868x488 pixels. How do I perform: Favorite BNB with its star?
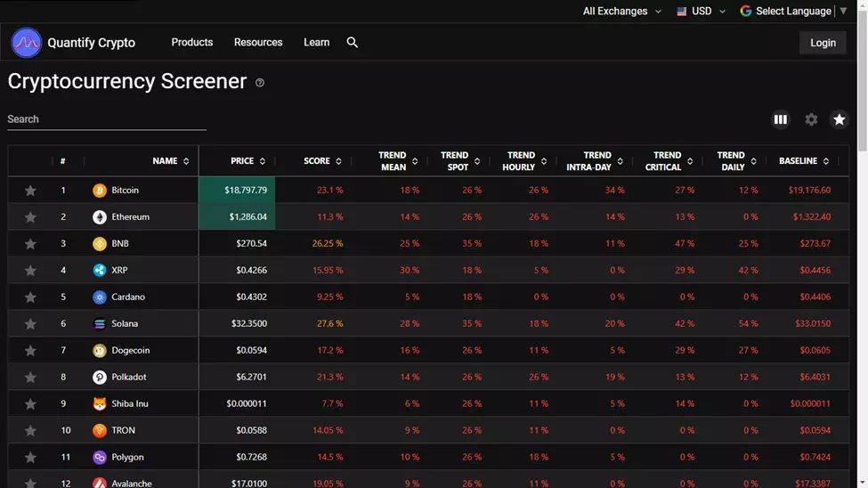[x=30, y=244]
